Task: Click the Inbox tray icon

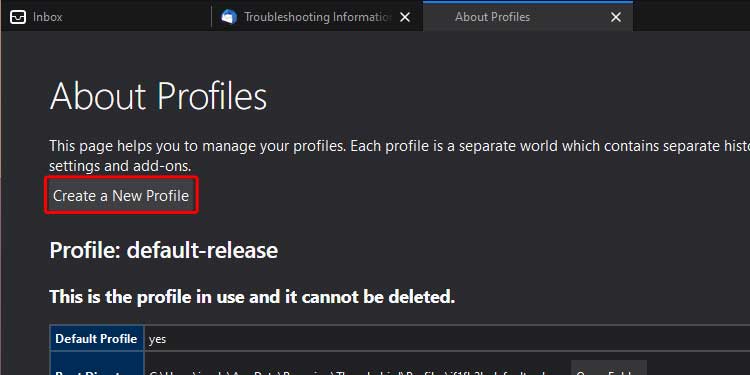Action: 18,17
